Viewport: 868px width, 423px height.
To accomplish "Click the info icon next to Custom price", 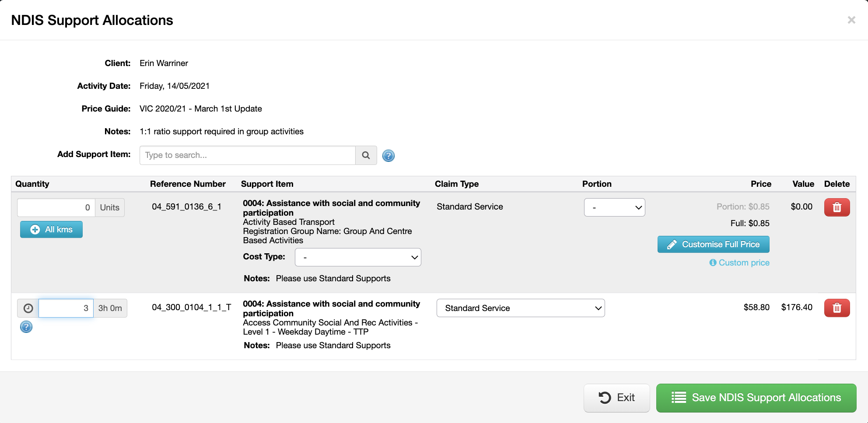I will point(713,262).
